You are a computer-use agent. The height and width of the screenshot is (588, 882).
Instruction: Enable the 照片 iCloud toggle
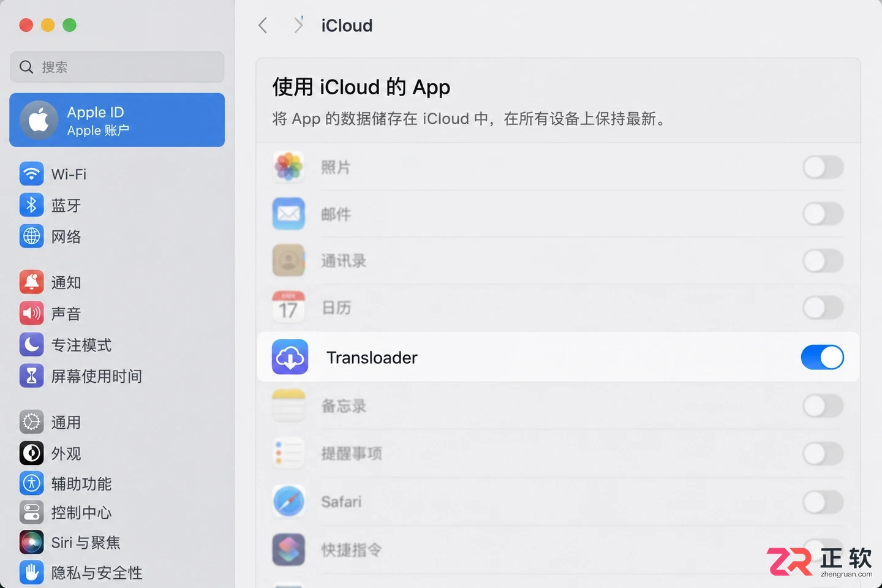point(823,167)
